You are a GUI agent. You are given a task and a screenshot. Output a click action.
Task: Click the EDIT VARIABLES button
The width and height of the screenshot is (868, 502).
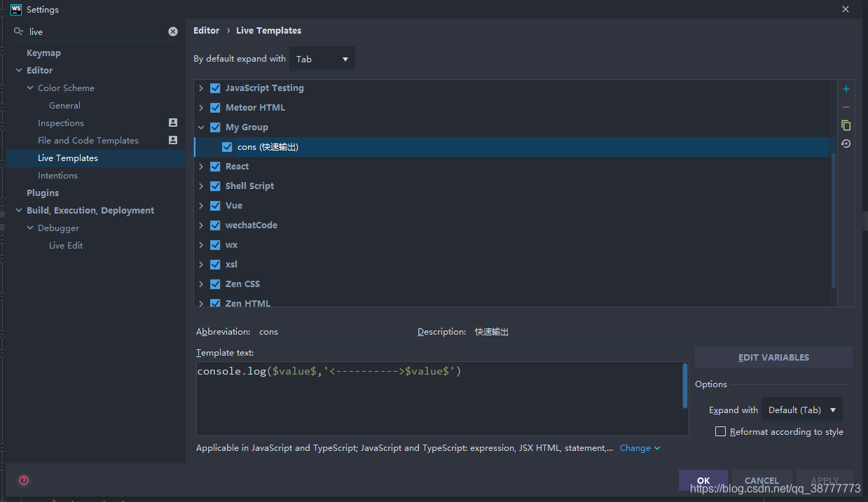coord(773,357)
